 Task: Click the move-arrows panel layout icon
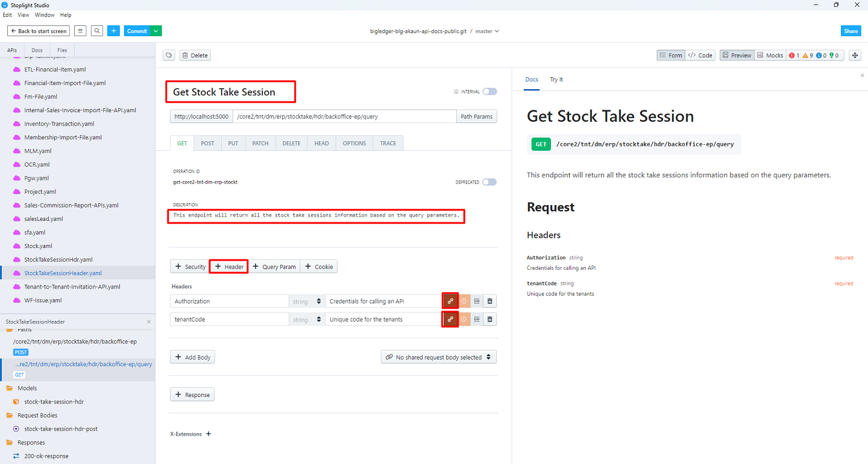point(855,56)
